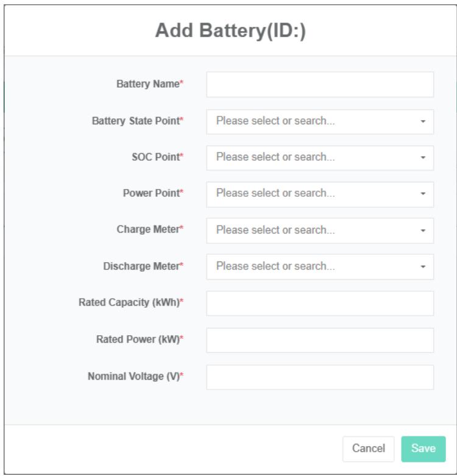457x476 pixels.
Task: Click the Rated Power (kW) input
Action: (x=320, y=340)
